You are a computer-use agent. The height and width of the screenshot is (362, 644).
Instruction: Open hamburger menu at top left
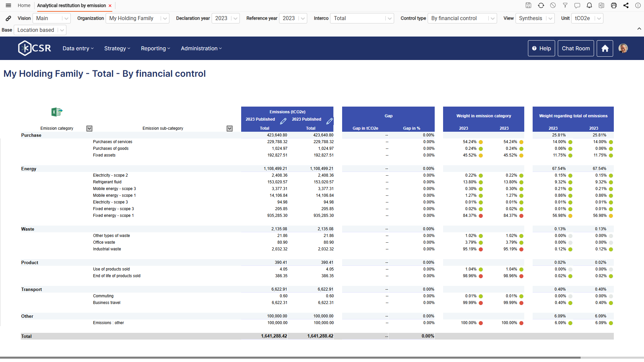point(8,5)
